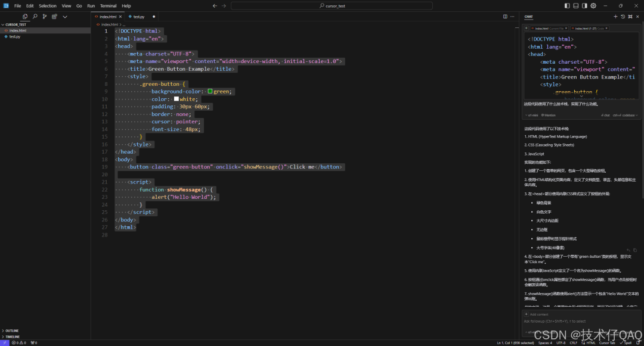The image size is (644, 346).
Task: Open the Search view icon
Action: click(35, 17)
